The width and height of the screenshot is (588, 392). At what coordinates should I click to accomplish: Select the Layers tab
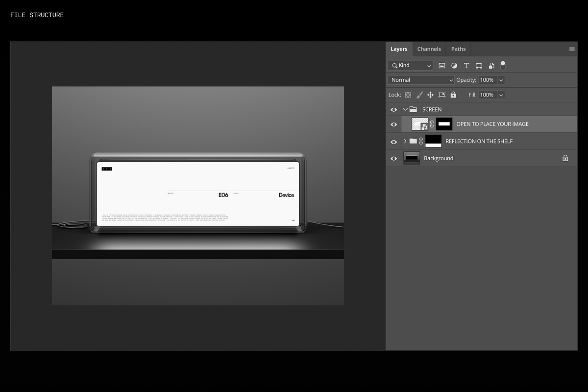pos(399,49)
